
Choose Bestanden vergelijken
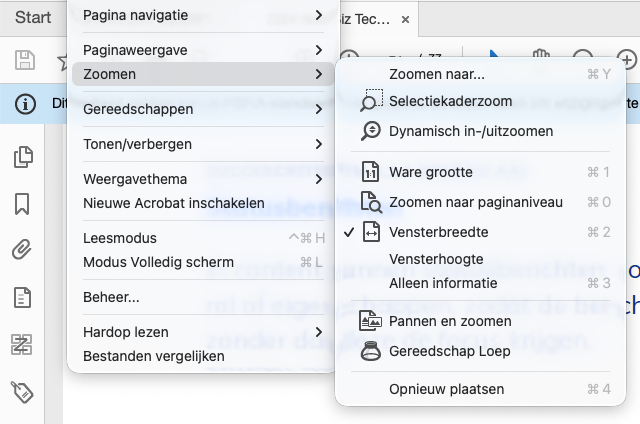(x=203, y=356)
